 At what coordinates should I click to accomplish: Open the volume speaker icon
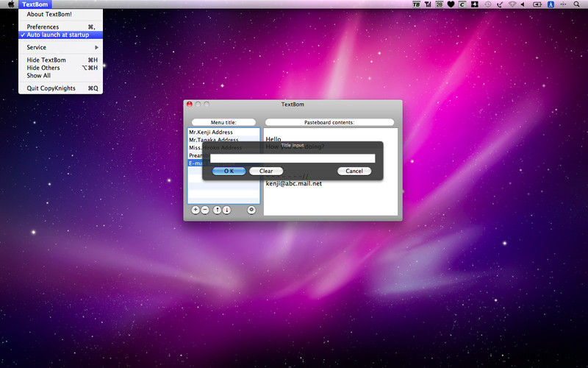coord(523,4)
